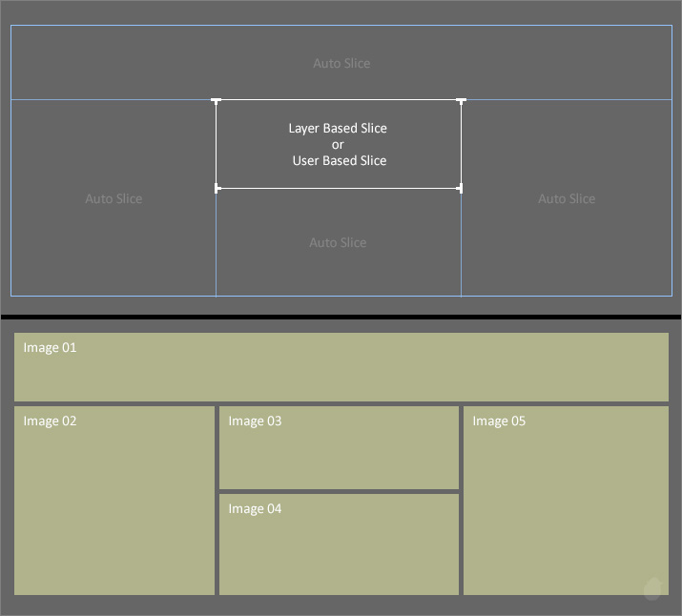The image size is (682, 616).
Task: Select the right Auto Slice area
Action: click(567, 198)
